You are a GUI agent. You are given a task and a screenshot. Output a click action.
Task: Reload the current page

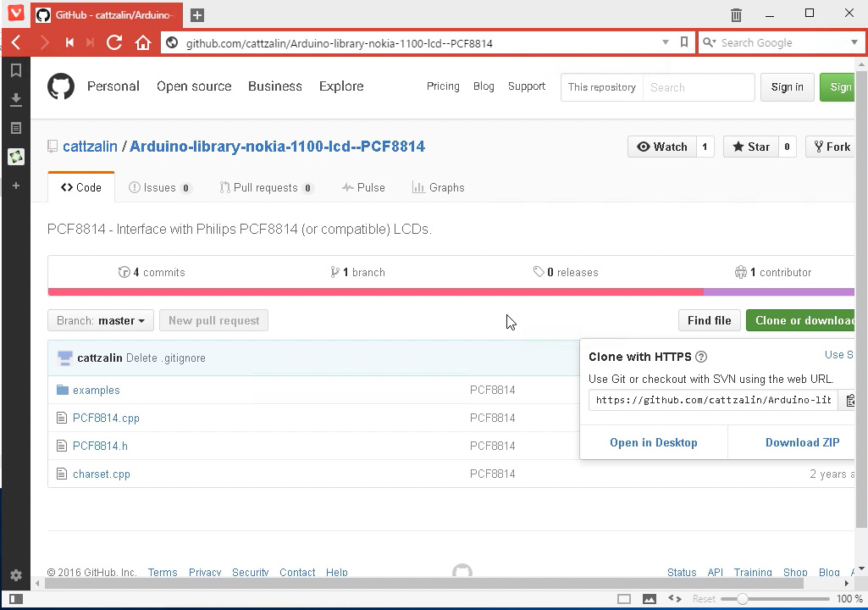(114, 42)
